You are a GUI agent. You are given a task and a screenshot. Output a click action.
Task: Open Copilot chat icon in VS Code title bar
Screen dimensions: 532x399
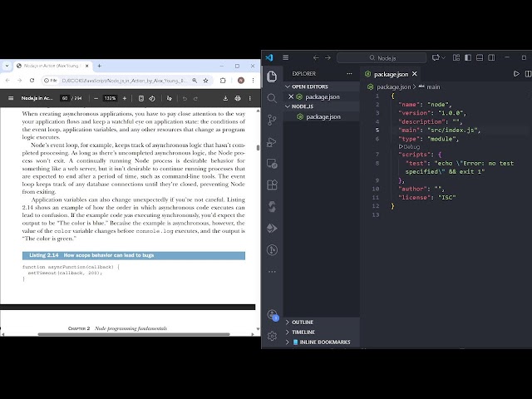point(436,57)
